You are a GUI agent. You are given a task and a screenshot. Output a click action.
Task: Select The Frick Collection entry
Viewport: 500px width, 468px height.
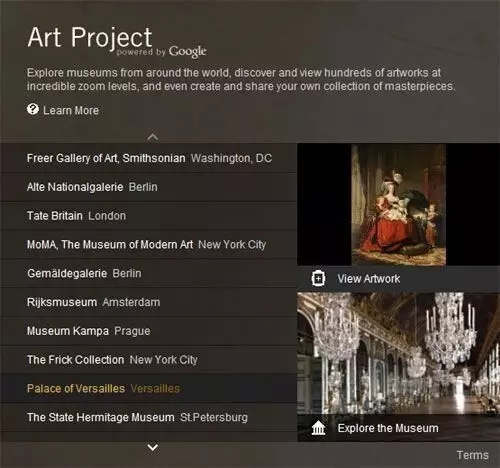pos(148,360)
